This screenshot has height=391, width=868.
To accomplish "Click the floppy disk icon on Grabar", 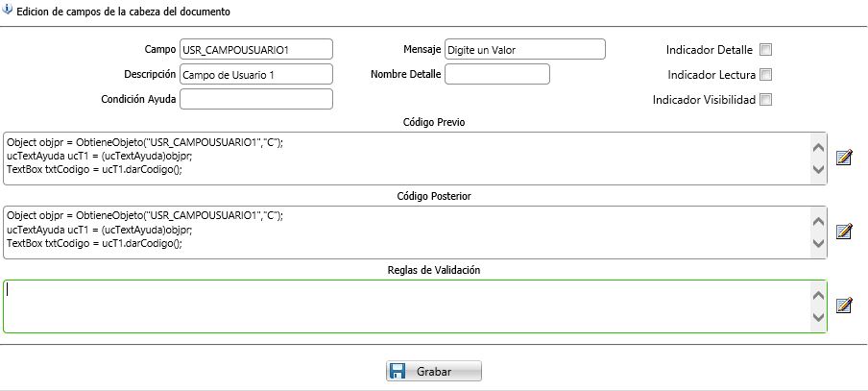I will click(400, 371).
